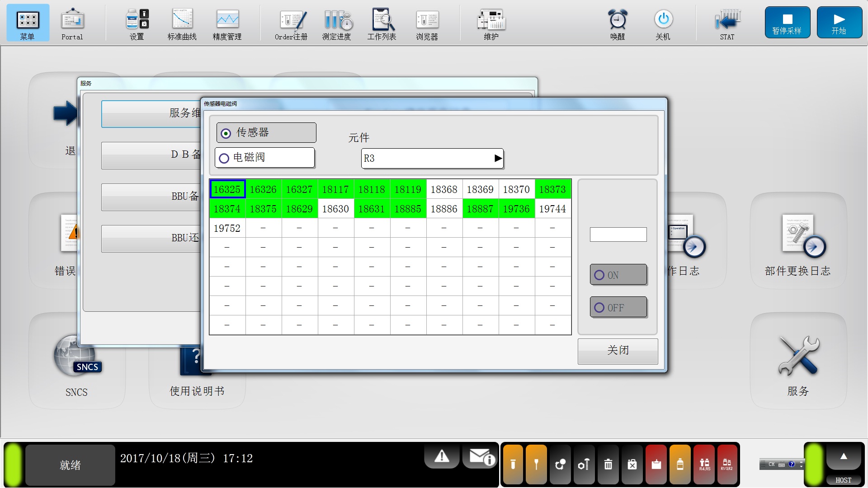Expand the HOST panel up arrow
The height and width of the screenshot is (488, 868).
point(844,457)
